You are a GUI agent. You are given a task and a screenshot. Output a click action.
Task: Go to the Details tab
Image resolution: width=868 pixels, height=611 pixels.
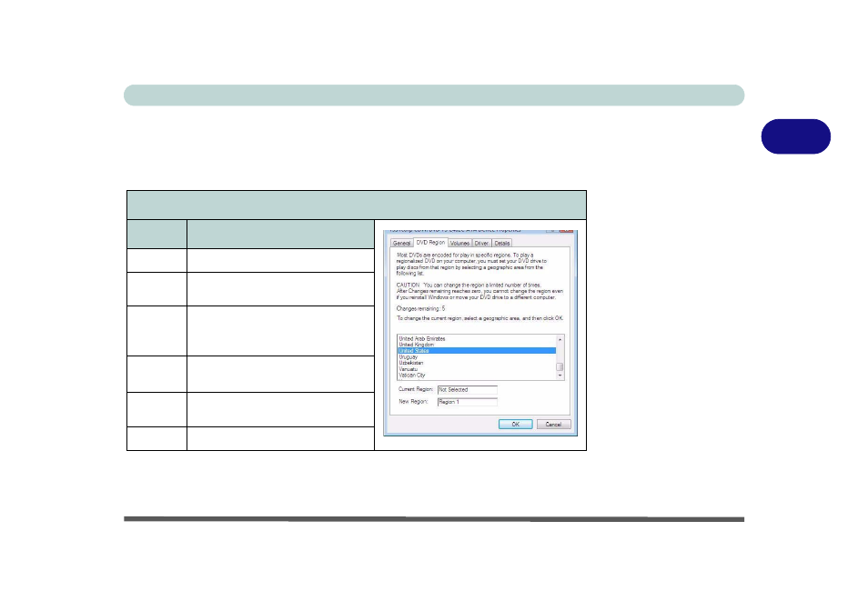[x=501, y=244]
